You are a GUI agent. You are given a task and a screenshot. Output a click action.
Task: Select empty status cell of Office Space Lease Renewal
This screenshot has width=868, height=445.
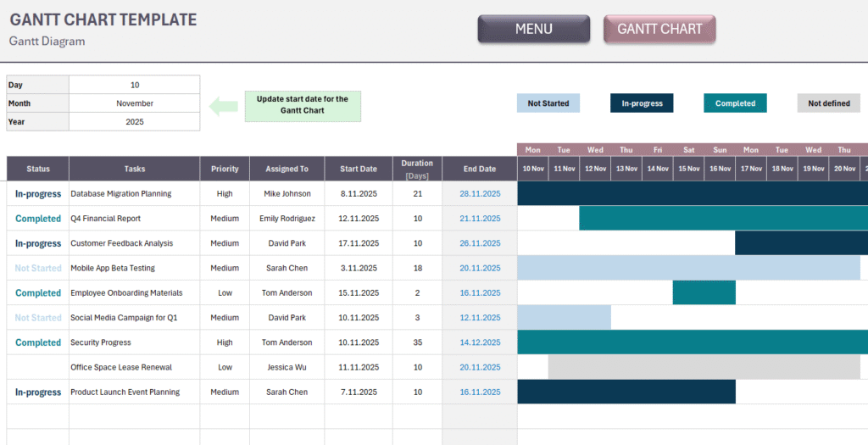[x=37, y=367]
